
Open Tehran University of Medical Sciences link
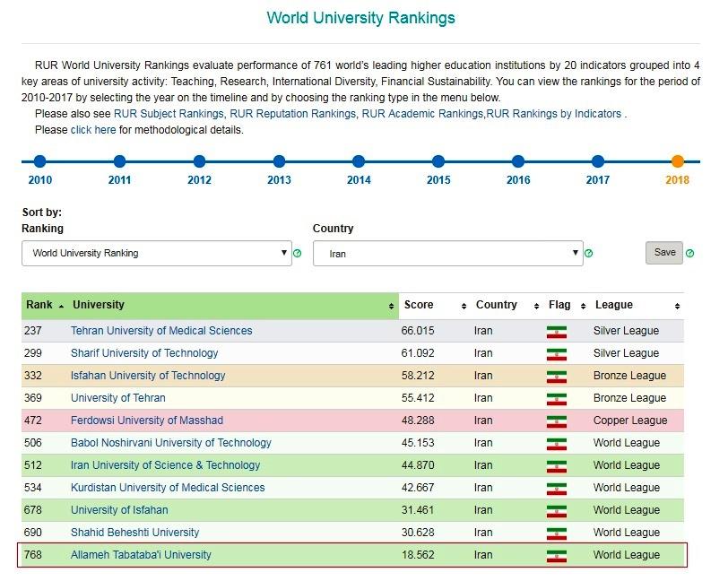161,331
